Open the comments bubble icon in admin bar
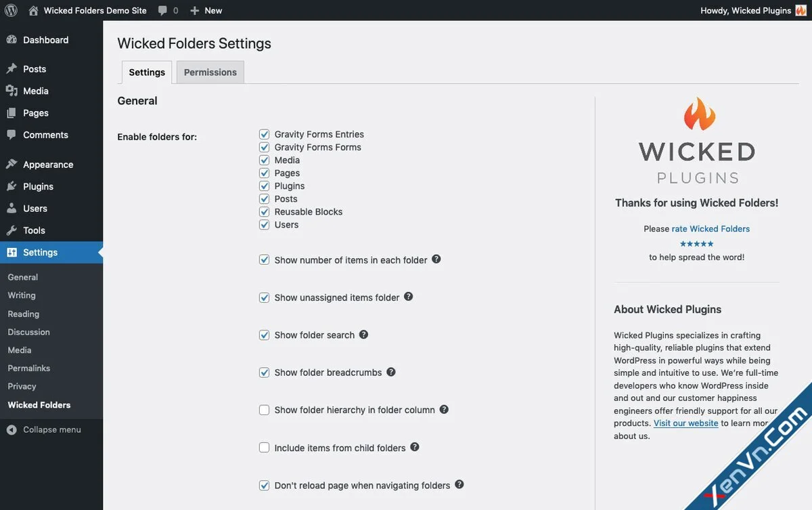Image resolution: width=812 pixels, height=510 pixels. tap(162, 11)
